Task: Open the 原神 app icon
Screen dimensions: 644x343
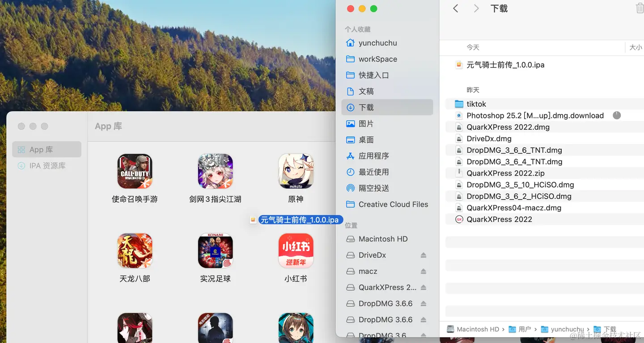Action: pos(296,171)
